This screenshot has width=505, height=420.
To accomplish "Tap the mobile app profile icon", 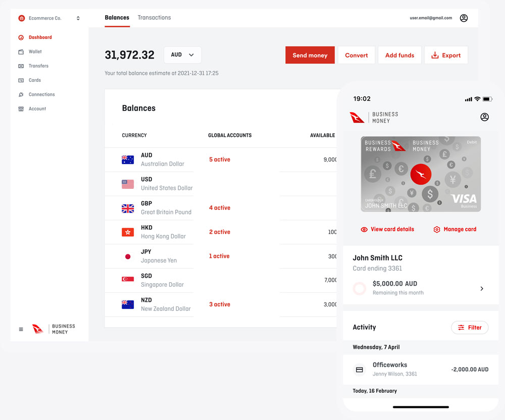I will pyautogui.click(x=484, y=117).
